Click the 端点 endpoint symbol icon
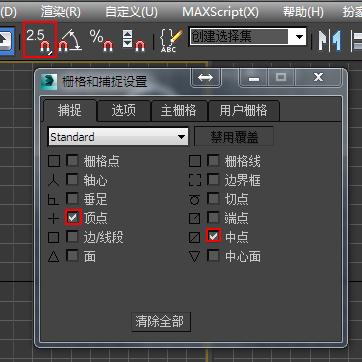 tap(195, 219)
